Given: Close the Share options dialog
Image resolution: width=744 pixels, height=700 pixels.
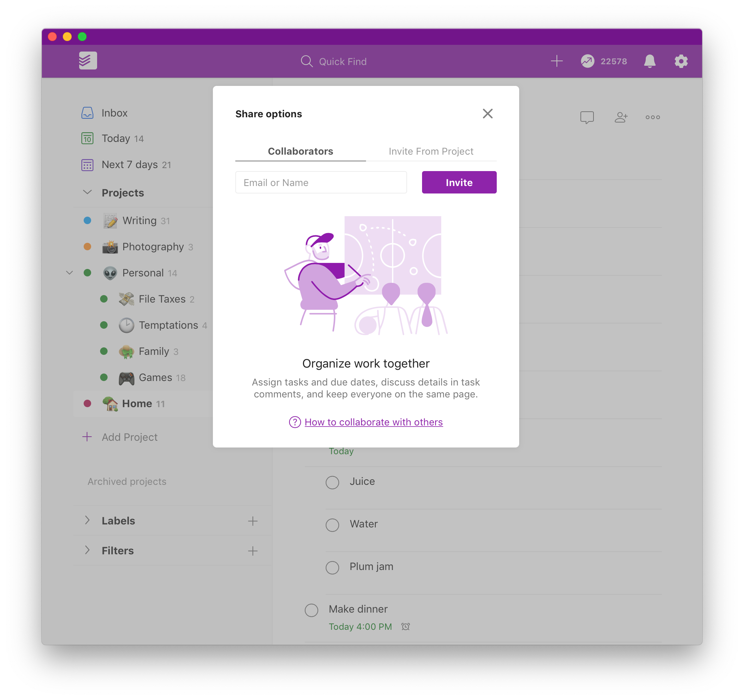Looking at the screenshot, I should pos(488,114).
